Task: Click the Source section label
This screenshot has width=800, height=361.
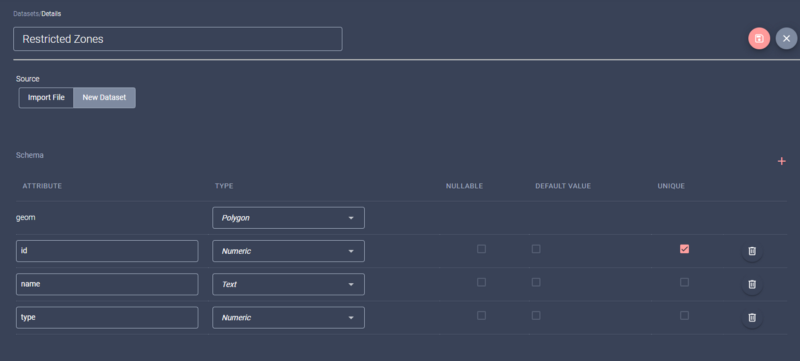Action: pos(28,79)
